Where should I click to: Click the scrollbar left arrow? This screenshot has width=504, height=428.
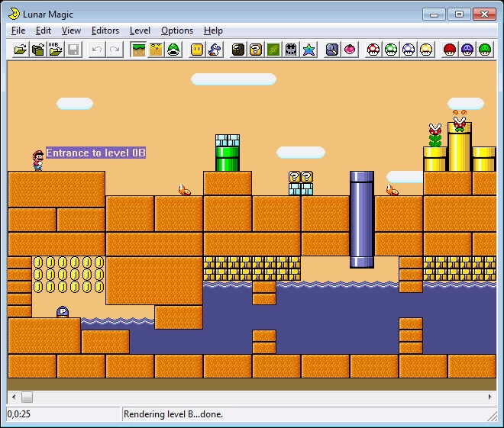click(x=14, y=397)
